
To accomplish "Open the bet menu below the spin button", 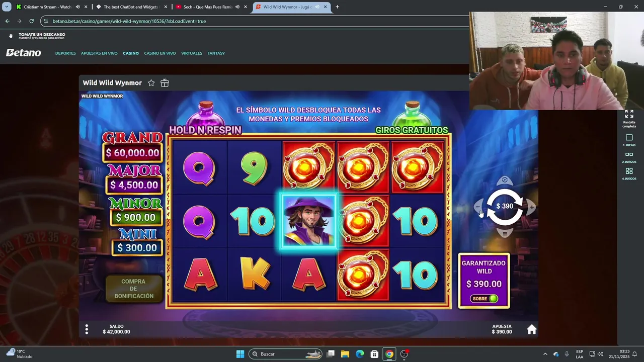I will click(505, 233).
